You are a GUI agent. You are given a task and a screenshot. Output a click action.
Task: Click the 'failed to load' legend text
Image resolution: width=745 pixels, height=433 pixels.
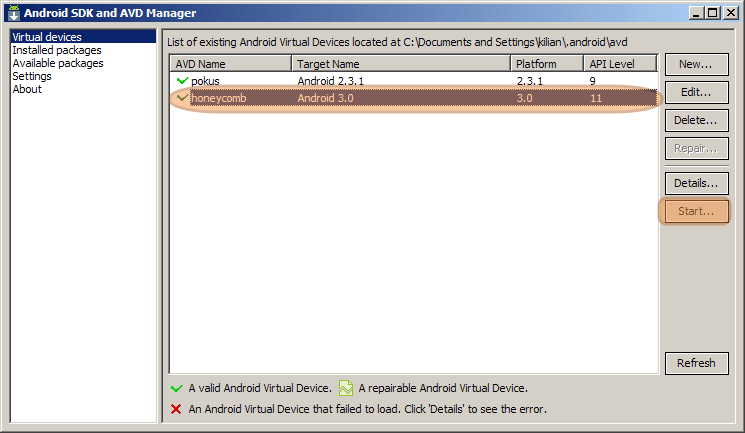(x=367, y=409)
